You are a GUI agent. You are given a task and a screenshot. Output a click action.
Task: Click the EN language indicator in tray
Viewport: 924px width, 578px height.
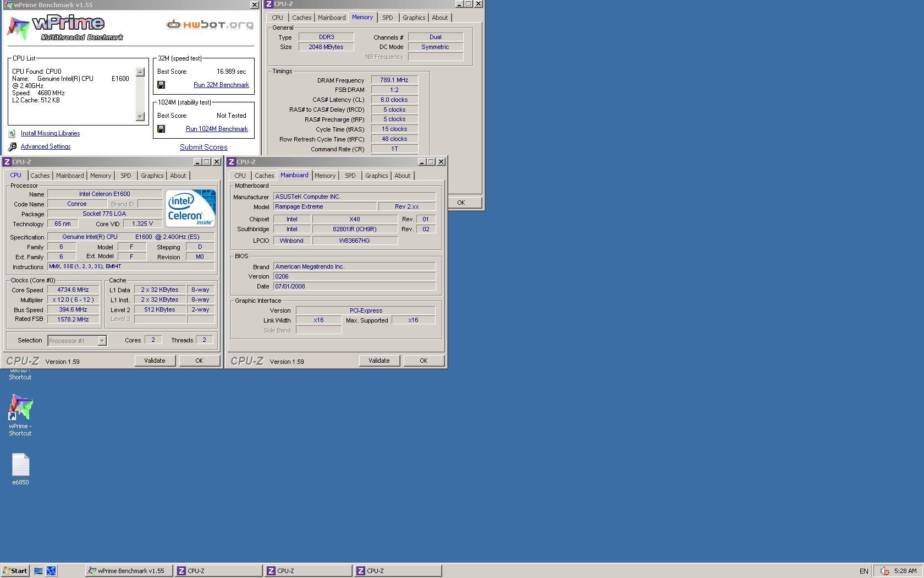tap(864, 571)
